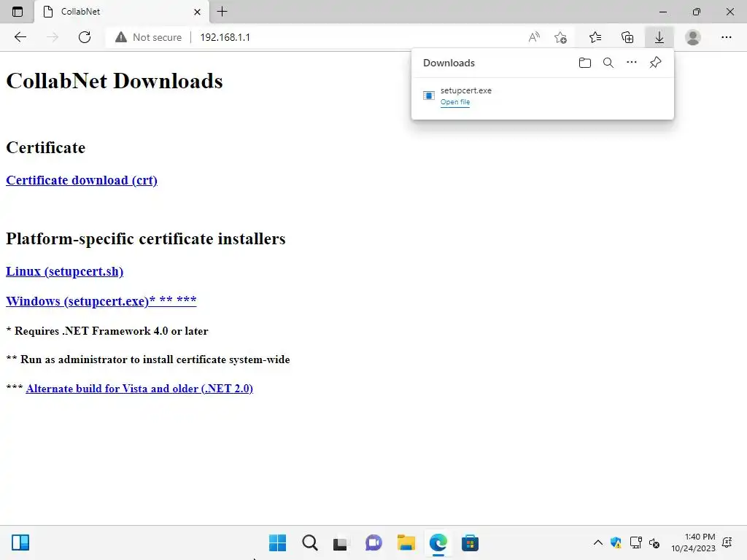Open Microsoft Store from the taskbar
Viewport: 747px width, 560px height.
click(470, 542)
